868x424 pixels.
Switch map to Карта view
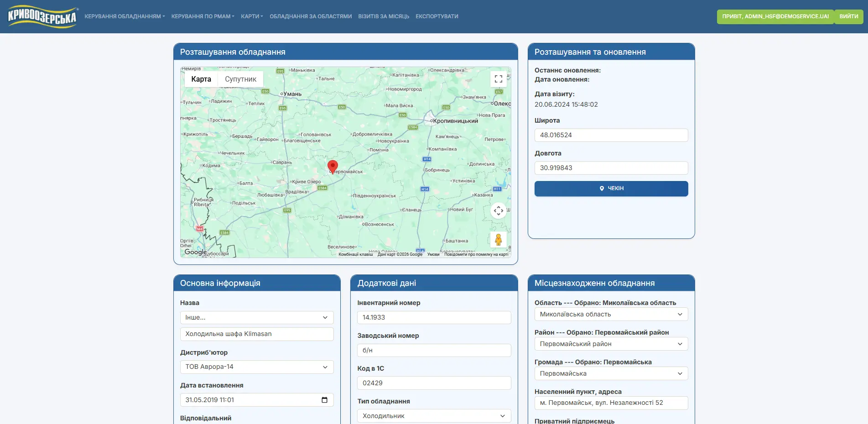(201, 79)
